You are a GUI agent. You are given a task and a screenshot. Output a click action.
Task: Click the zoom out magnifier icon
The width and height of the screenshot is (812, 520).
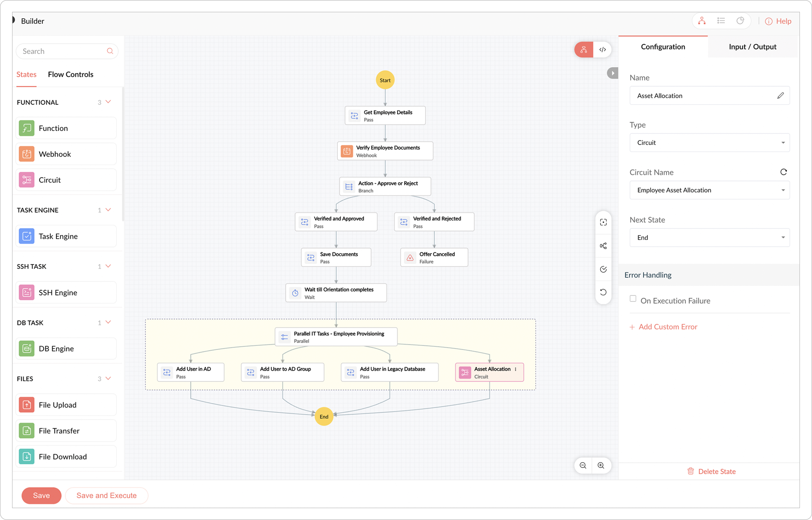click(x=583, y=465)
